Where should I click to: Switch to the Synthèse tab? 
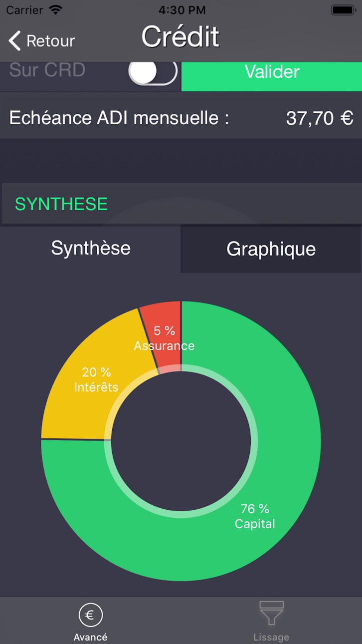point(91,248)
